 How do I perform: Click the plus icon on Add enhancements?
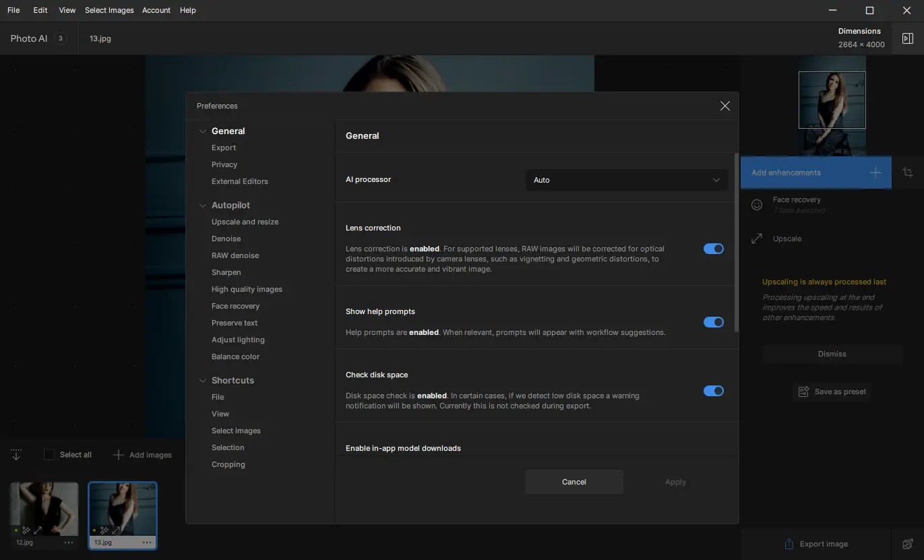tap(875, 173)
